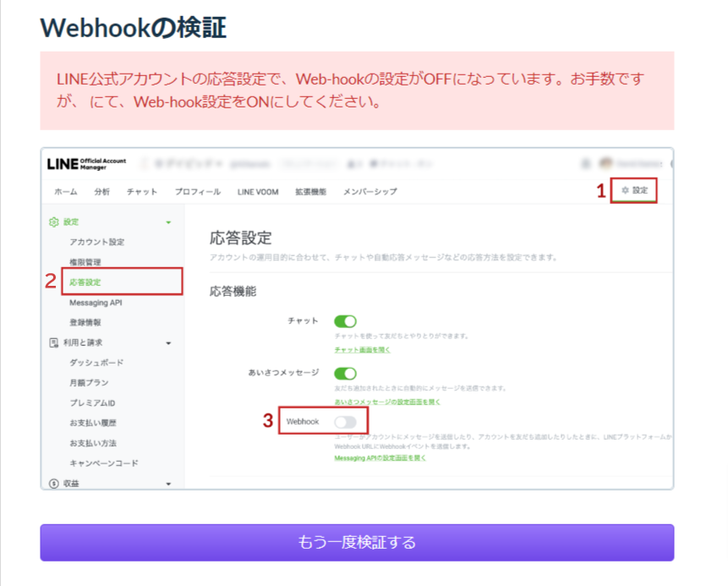This screenshot has height=586, width=728.
Task: Click the red Web-hook OFF warning message
Action: (x=357, y=90)
